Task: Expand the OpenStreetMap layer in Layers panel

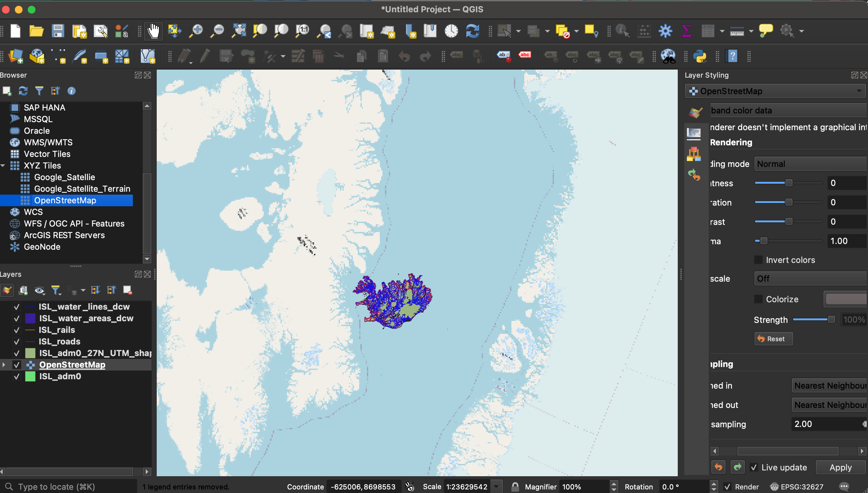Action: (x=4, y=365)
